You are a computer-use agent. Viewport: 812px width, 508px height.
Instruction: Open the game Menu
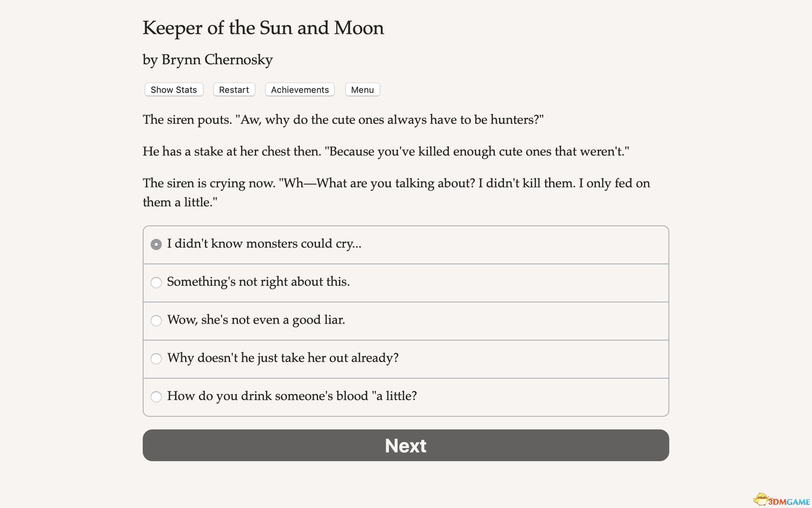click(x=362, y=89)
